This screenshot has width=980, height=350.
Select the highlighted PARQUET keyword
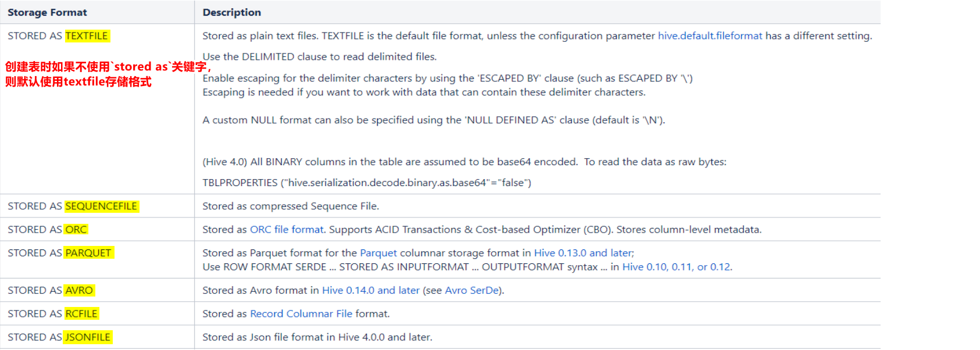88,253
